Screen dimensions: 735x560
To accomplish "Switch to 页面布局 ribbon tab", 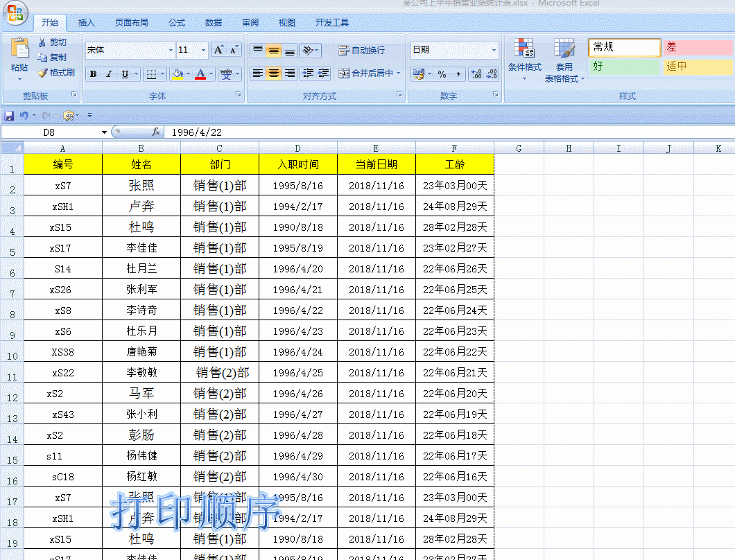I will [132, 22].
